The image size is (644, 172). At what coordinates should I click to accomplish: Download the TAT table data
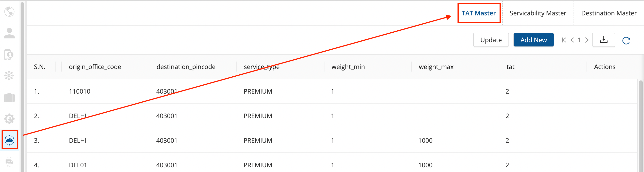tap(604, 40)
